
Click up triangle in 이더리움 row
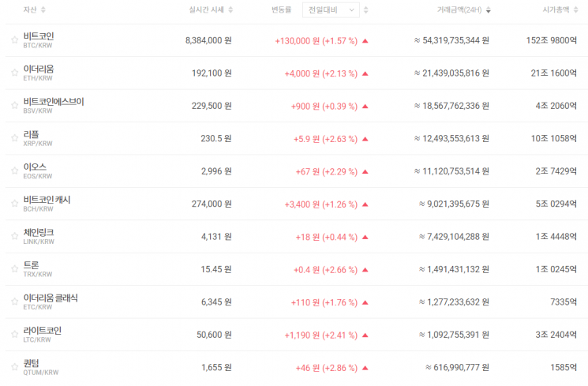point(365,73)
